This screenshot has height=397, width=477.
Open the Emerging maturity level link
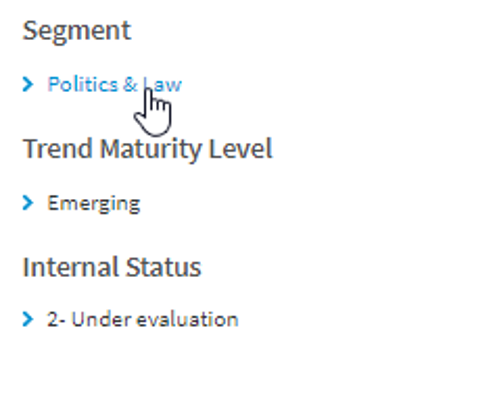point(94,203)
